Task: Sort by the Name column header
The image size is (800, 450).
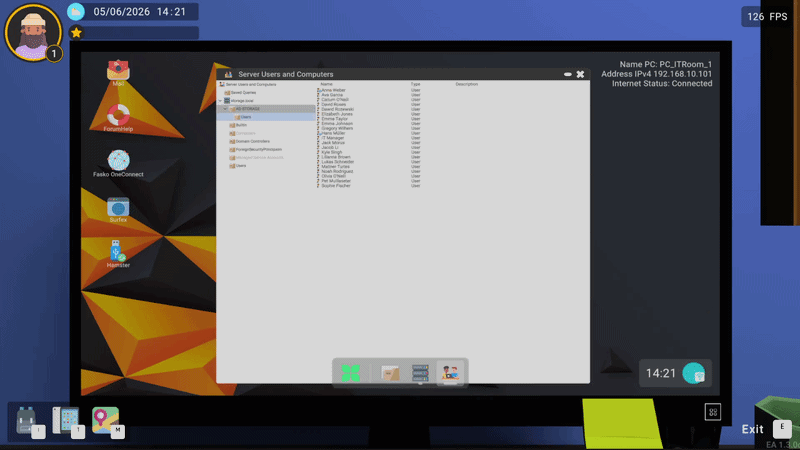Action: pyautogui.click(x=327, y=84)
